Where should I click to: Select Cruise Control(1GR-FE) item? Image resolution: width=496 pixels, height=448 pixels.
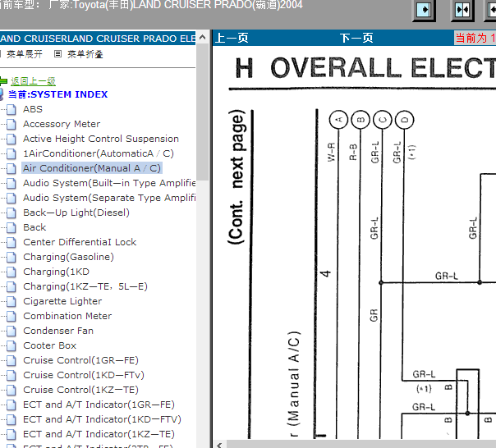pyautogui.click(x=81, y=360)
